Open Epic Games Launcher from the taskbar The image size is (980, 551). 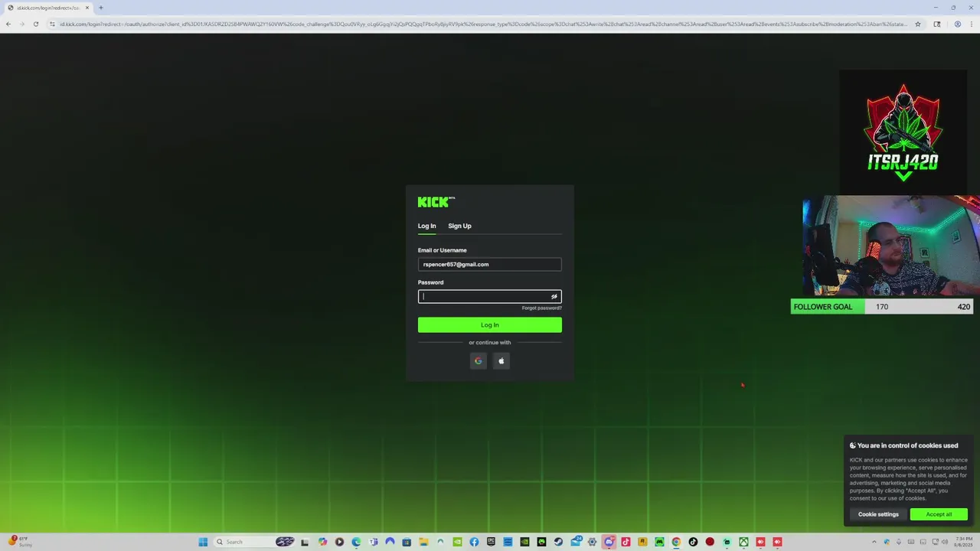(x=491, y=542)
